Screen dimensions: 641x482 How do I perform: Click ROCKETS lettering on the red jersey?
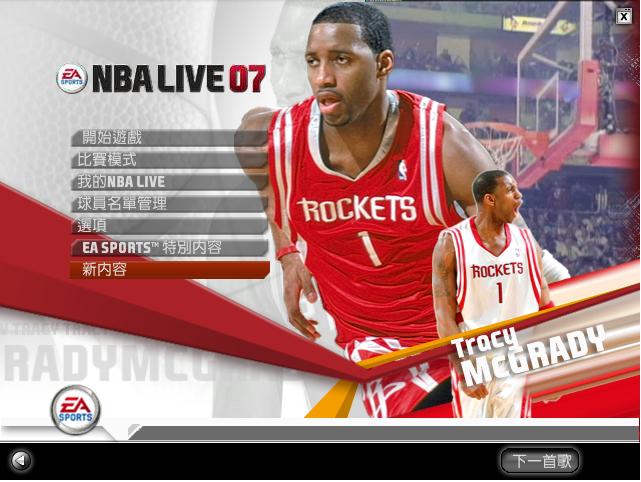(357, 209)
